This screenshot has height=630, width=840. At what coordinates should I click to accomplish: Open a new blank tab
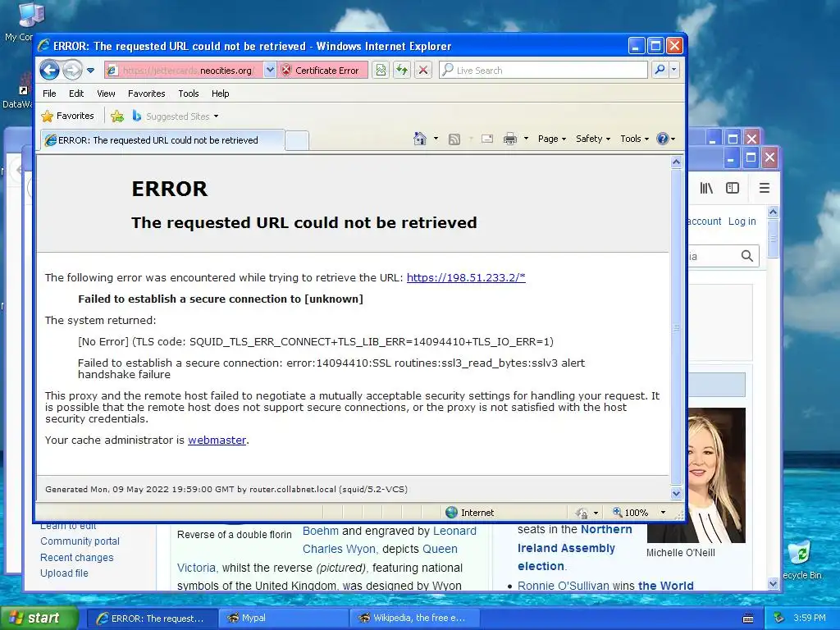click(x=297, y=140)
